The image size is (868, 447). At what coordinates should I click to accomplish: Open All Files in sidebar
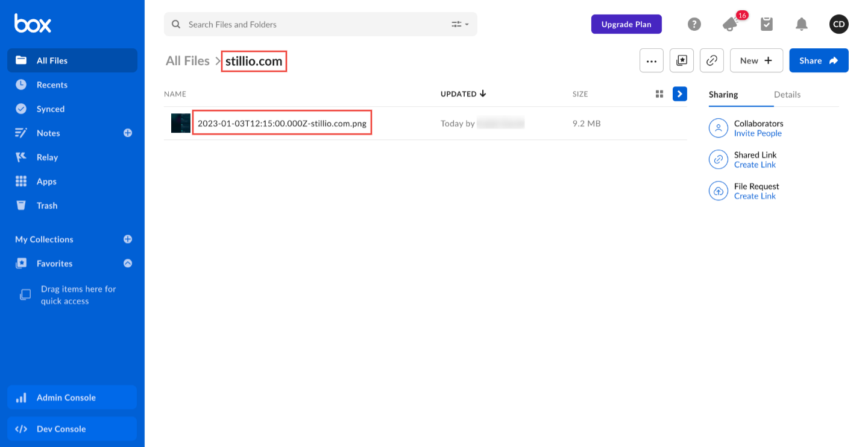[x=72, y=60]
